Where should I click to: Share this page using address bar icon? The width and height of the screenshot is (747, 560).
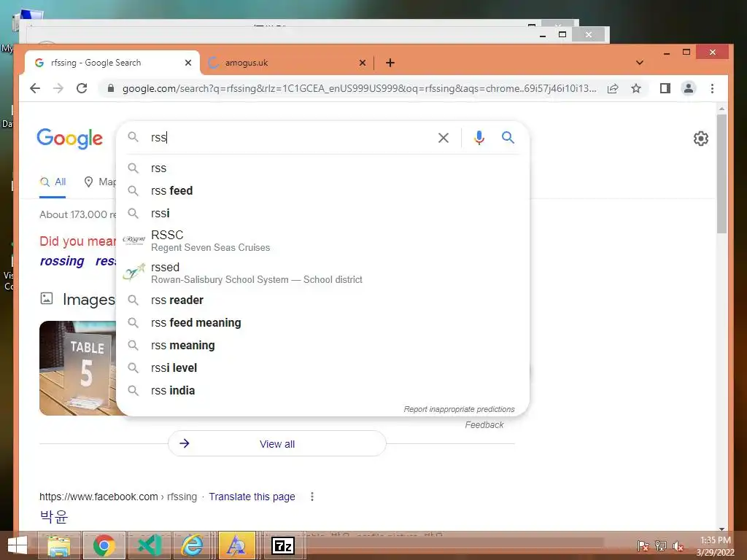click(613, 88)
